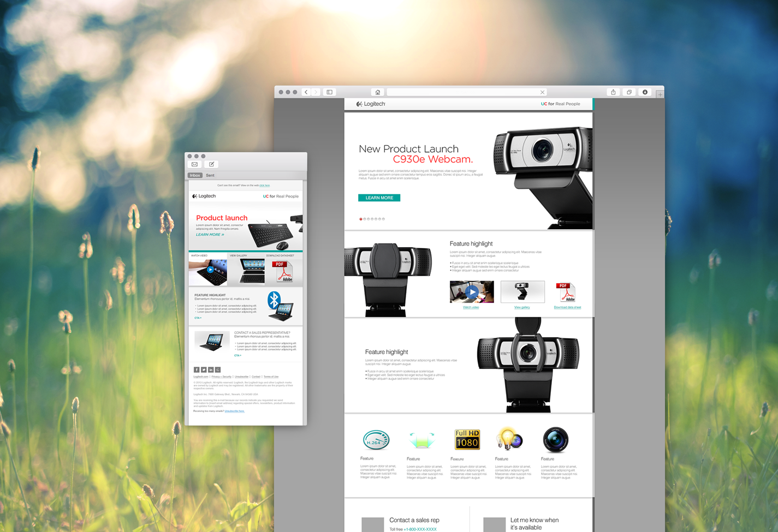Open the browser downloads icon

coord(645,92)
